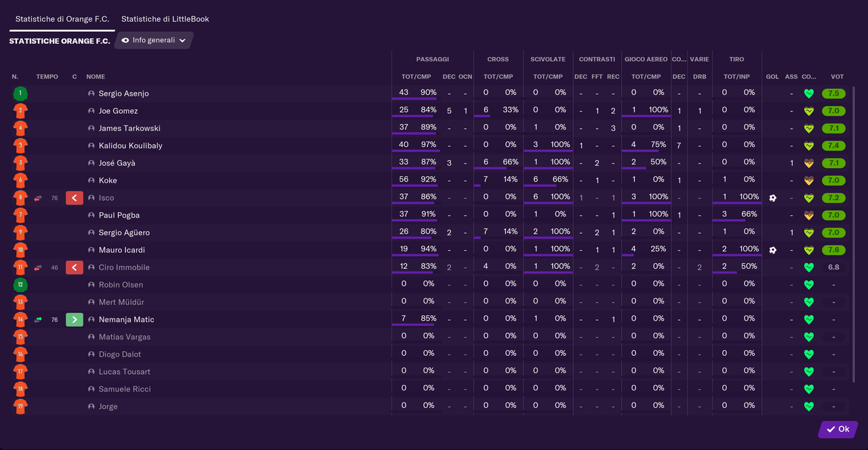Click José Gayà's orange condition heart icon
868x450 pixels.
pos(808,163)
